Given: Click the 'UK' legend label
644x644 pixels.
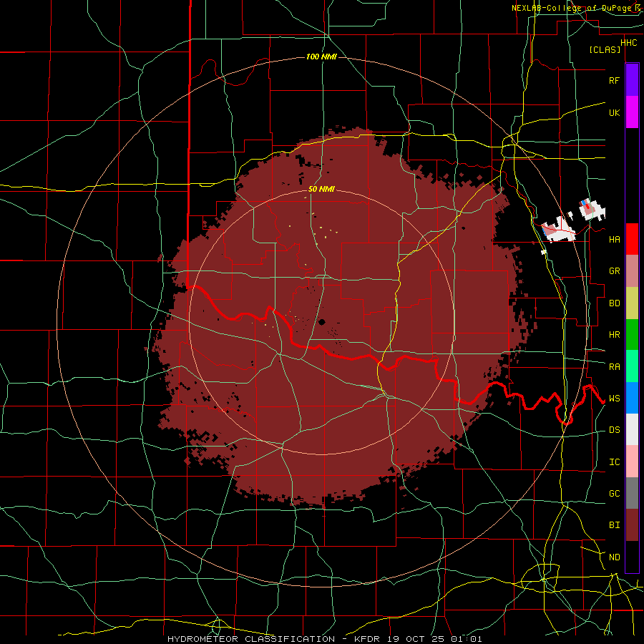Looking at the screenshot, I should click(614, 112).
